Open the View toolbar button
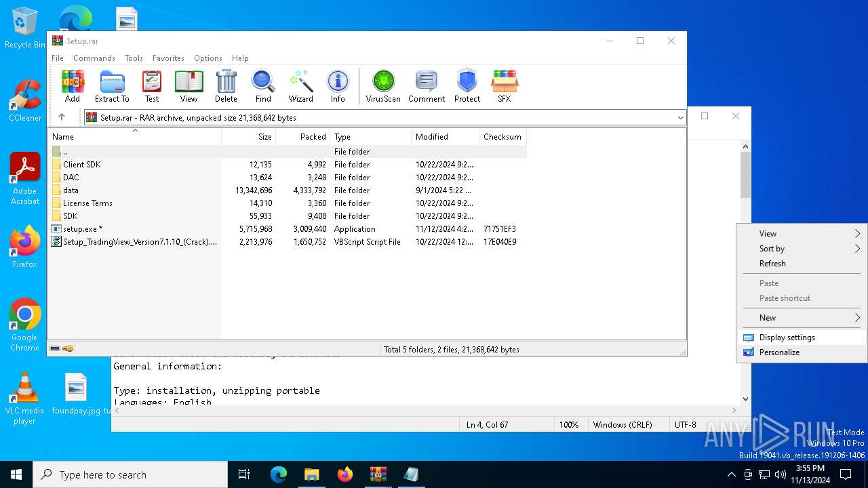868x488 pixels. (x=189, y=86)
